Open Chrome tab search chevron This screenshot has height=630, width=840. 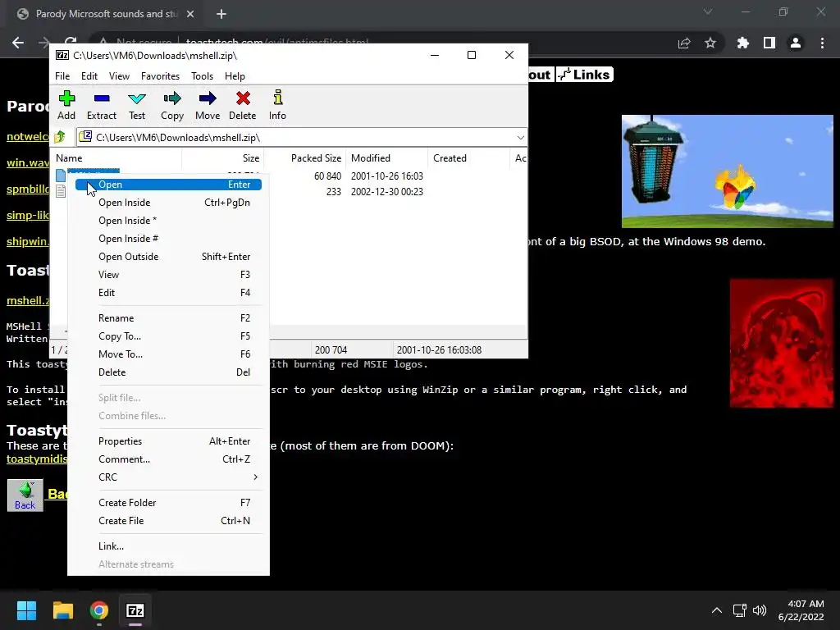tap(708, 11)
